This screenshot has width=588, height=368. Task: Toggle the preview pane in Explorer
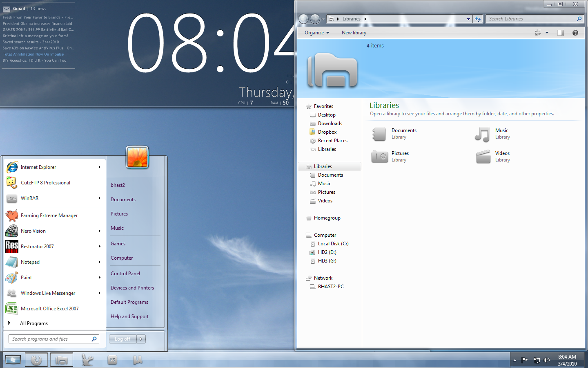561,33
